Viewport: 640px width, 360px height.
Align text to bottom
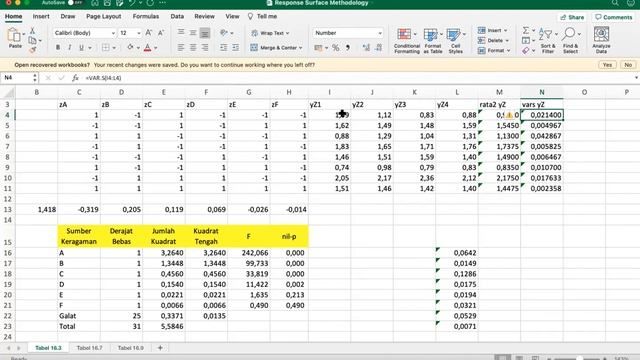pyautogui.click(x=205, y=33)
